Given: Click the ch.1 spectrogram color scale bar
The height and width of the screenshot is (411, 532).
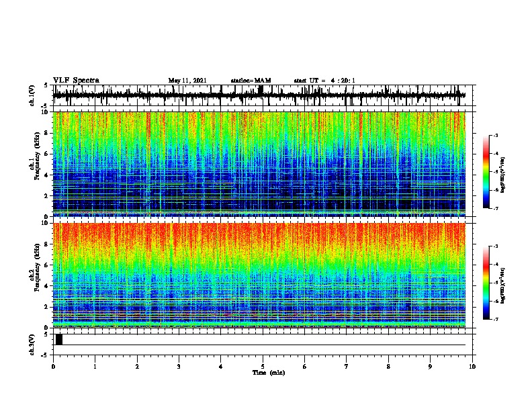Looking at the screenshot, I should (486, 172).
